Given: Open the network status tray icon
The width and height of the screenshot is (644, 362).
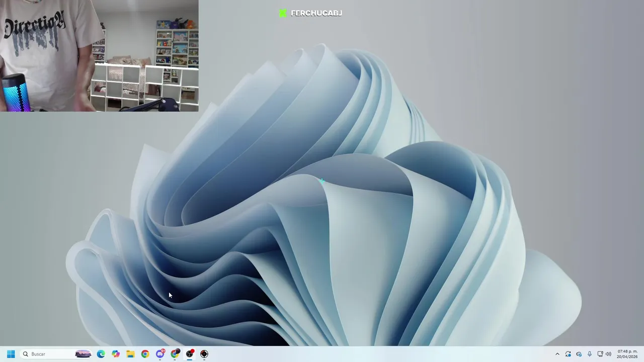Looking at the screenshot, I should pyautogui.click(x=600, y=354).
